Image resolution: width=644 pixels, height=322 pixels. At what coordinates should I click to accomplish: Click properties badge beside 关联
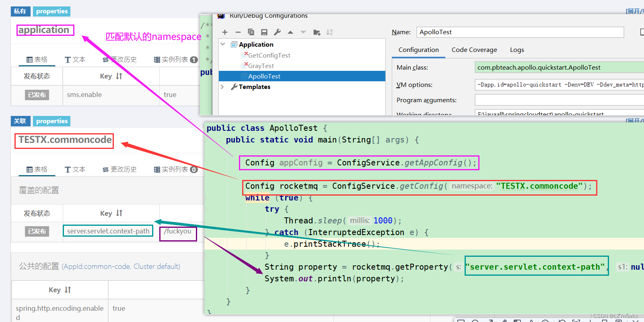[x=52, y=121]
